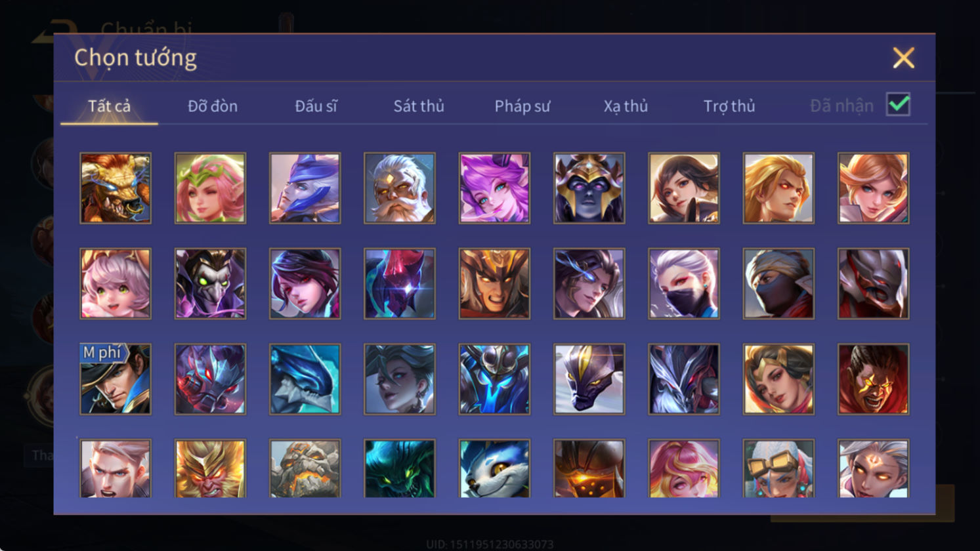980x551 pixels.
Task: Switch to the Trợ thủ tab
Action: pyautogui.click(x=729, y=106)
